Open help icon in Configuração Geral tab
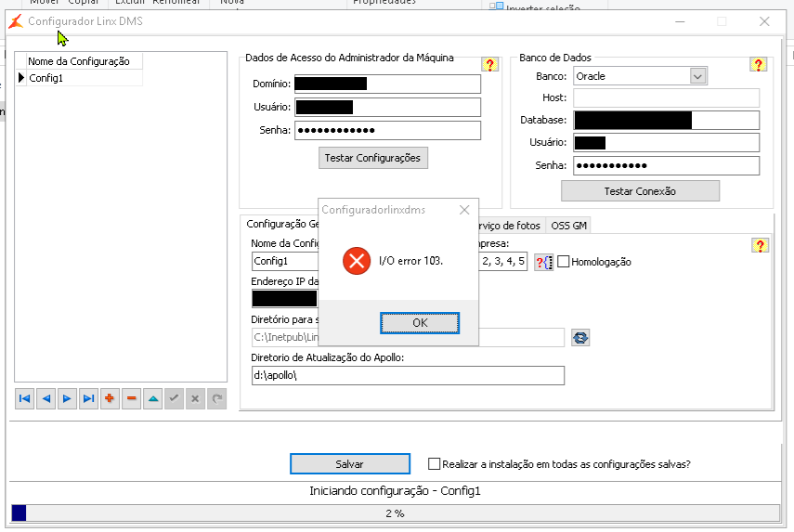Image resolution: width=794 pixels, height=532 pixels. pyautogui.click(x=760, y=245)
